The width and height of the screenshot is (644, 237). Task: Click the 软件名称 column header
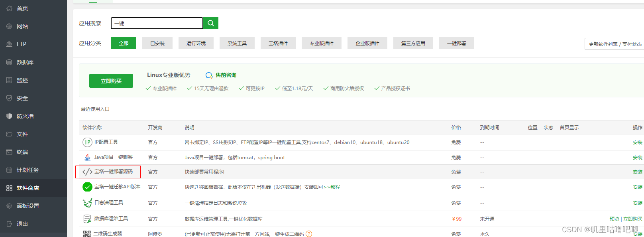[x=92, y=128]
